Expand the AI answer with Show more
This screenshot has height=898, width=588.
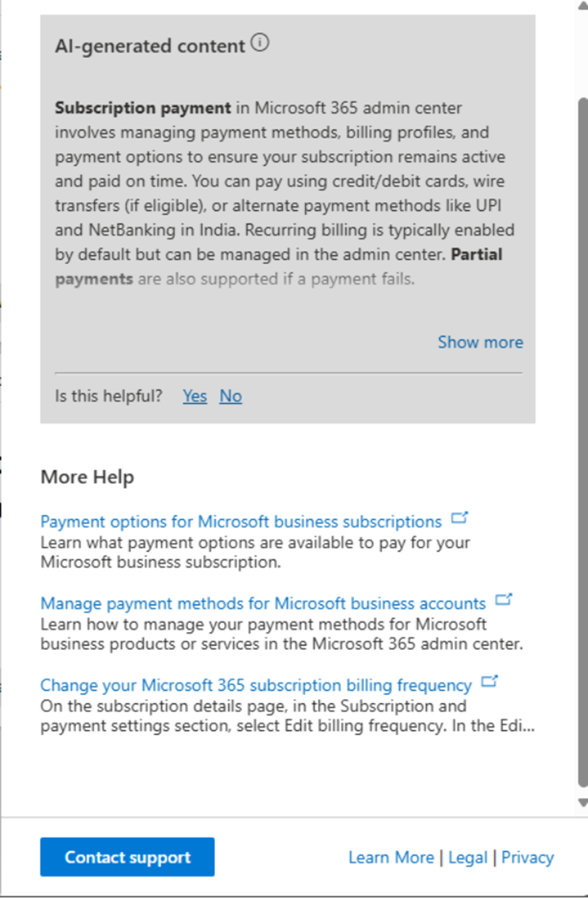tap(480, 342)
